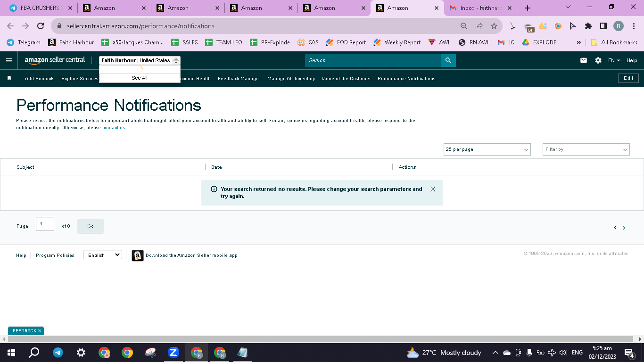
Task: Open the Explore Services menu item
Action: point(80,79)
